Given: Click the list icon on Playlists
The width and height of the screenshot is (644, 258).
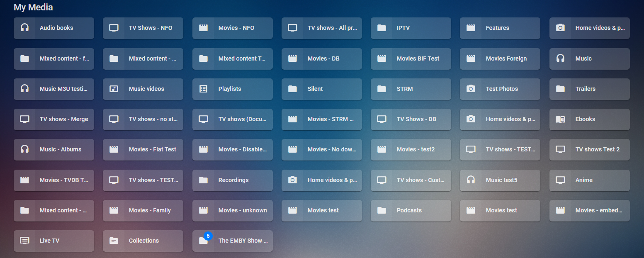Looking at the screenshot, I should [203, 89].
